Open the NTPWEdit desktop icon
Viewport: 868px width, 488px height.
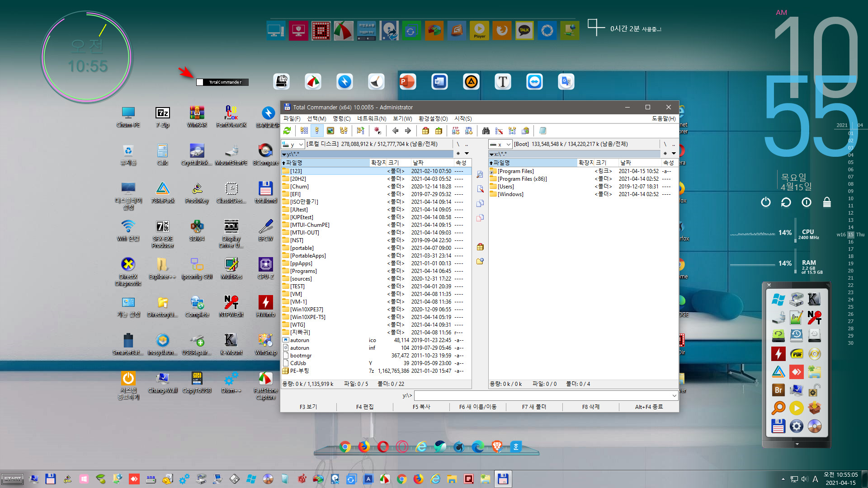pyautogui.click(x=231, y=306)
